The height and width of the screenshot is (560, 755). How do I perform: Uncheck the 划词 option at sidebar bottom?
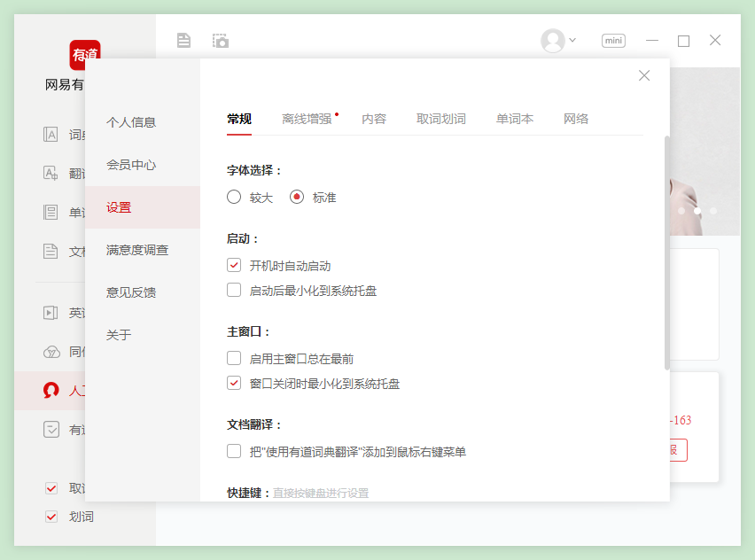pyautogui.click(x=51, y=517)
